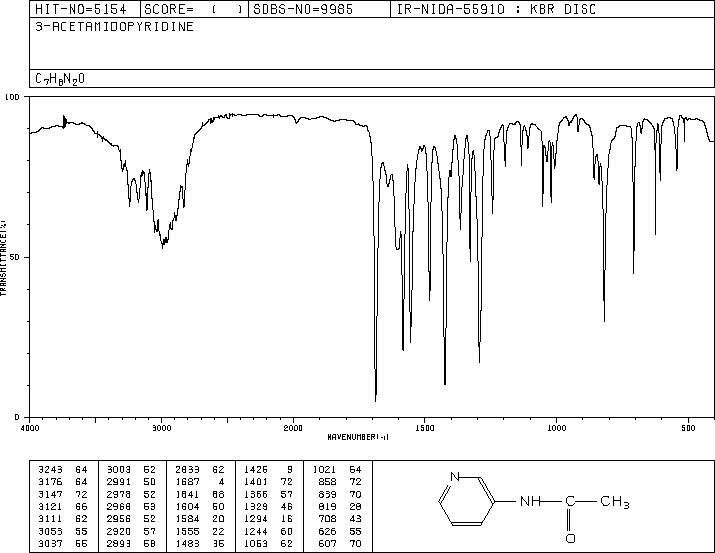Click the 858 peak table entry
This screenshot has height=553, width=715.
340,481
